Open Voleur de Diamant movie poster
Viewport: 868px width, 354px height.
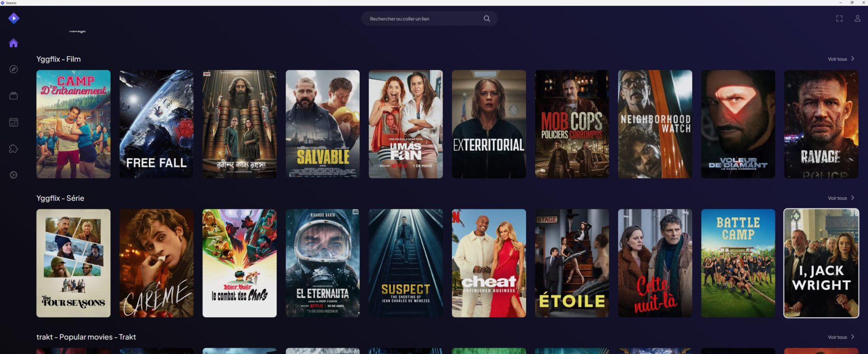(738, 124)
